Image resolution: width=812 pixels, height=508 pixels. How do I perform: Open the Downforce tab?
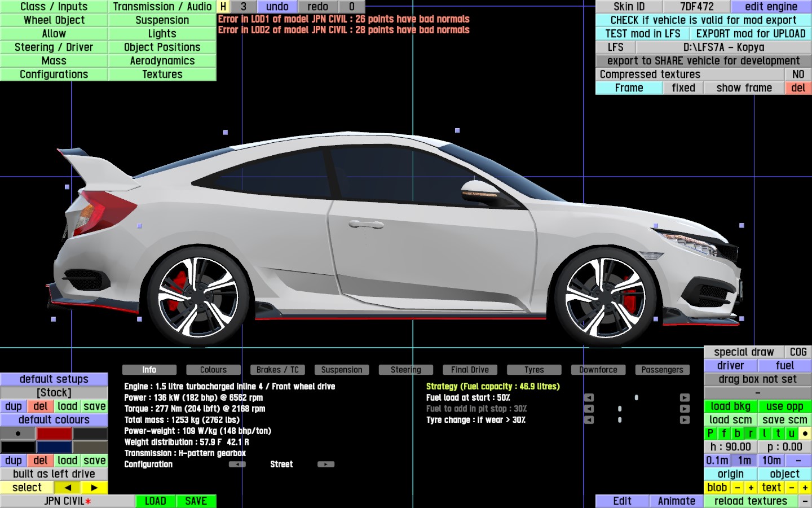point(598,370)
